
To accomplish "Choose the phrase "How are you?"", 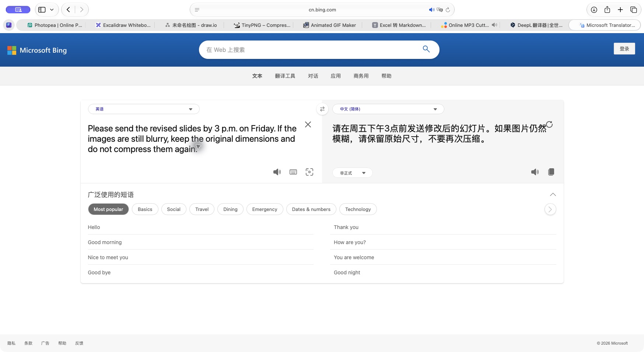I will [x=350, y=242].
